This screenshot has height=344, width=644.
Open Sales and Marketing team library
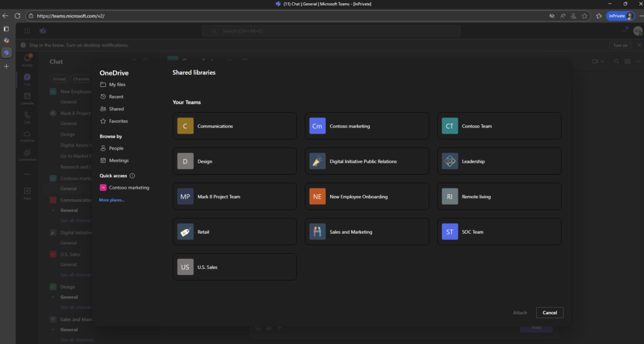click(367, 232)
